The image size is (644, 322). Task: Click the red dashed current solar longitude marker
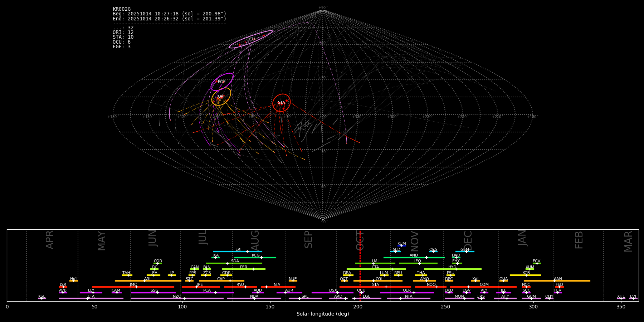tap(360, 265)
